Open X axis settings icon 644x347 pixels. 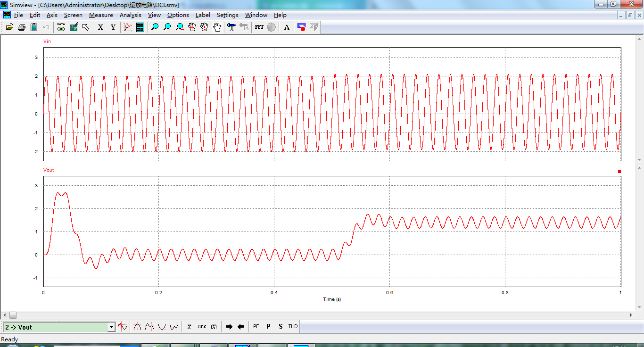click(100, 27)
